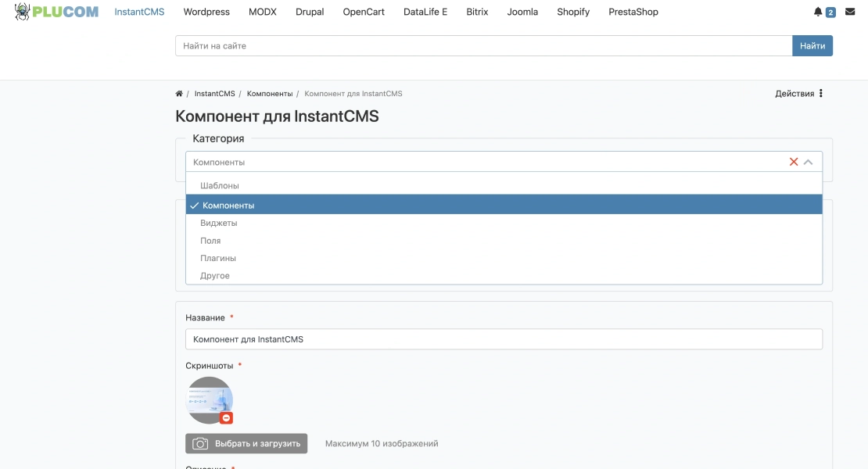This screenshot has height=469, width=868.
Task: Click the PLUCOM spider logo
Action: (56, 12)
